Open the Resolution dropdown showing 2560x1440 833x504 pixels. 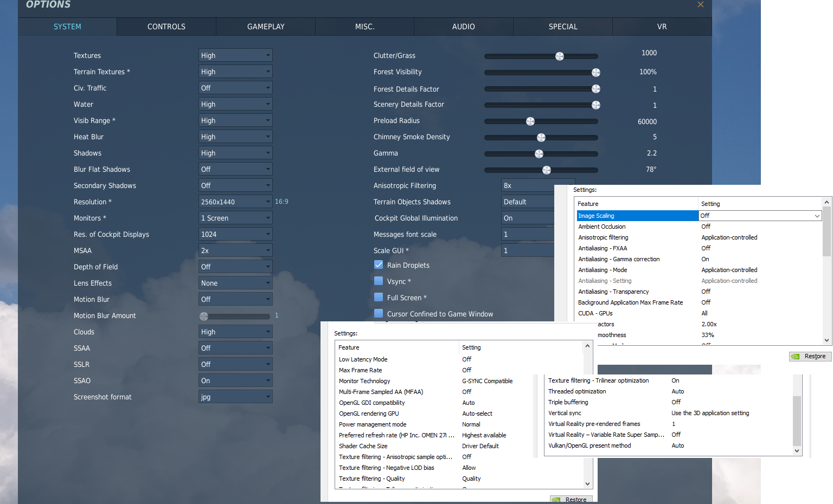tap(235, 202)
